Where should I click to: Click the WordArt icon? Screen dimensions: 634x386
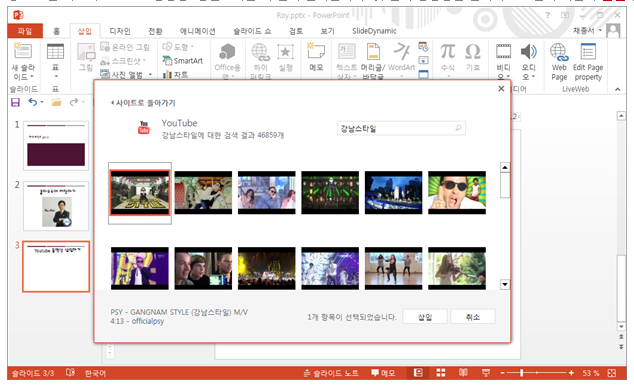pos(402,52)
